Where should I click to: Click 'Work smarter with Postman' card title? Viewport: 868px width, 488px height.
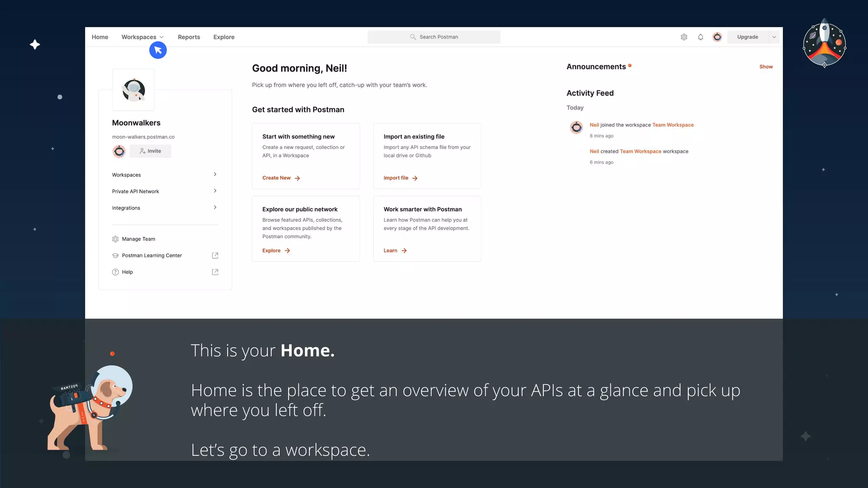tap(423, 209)
